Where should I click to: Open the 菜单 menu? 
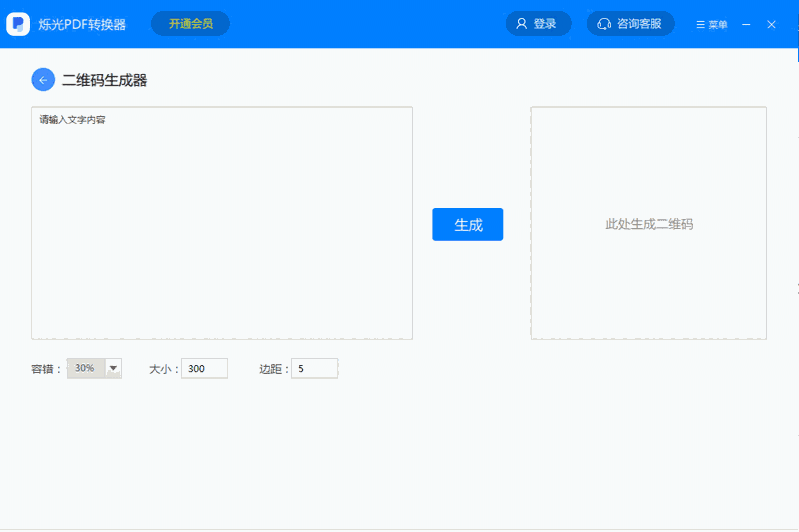(712, 24)
